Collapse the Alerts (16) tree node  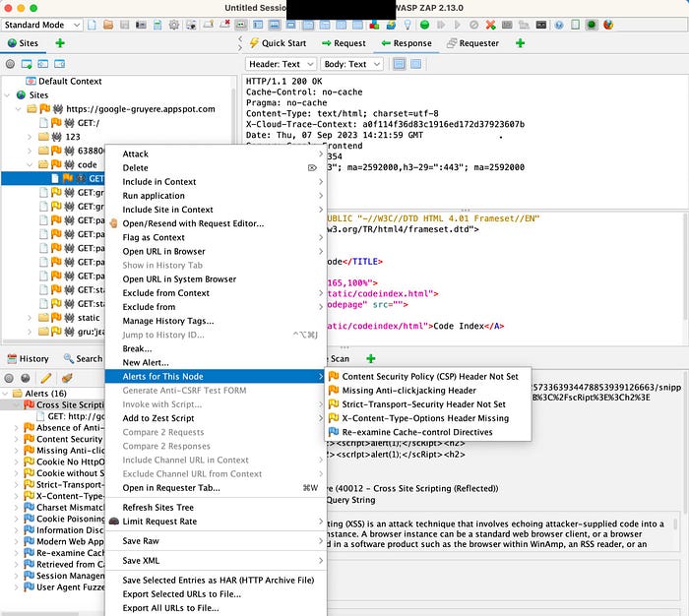pos(6,394)
